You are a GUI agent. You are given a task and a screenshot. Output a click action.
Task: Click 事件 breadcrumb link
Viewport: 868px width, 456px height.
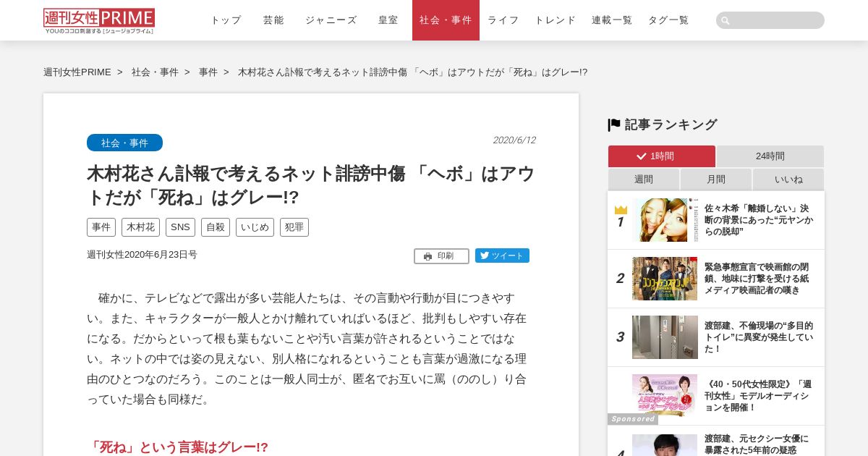pos(208,72)
